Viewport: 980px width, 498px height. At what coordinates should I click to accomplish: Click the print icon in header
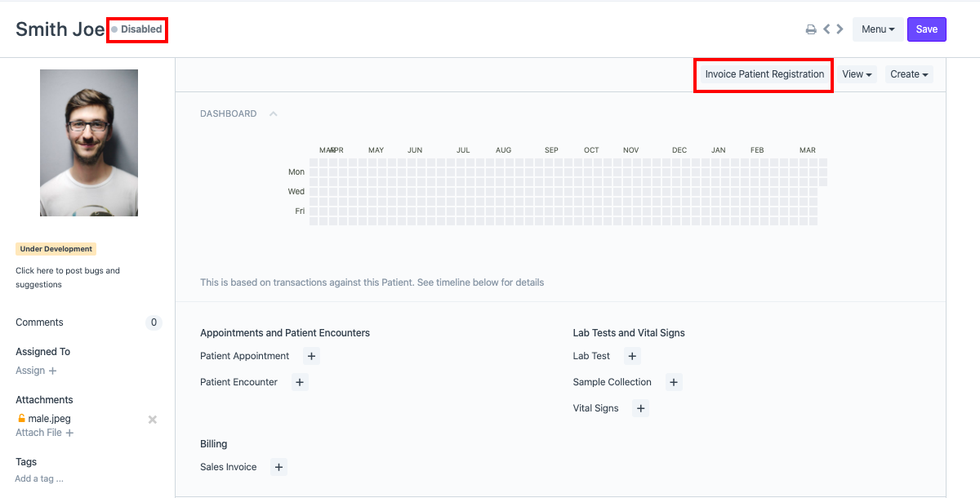pos(811,29)
